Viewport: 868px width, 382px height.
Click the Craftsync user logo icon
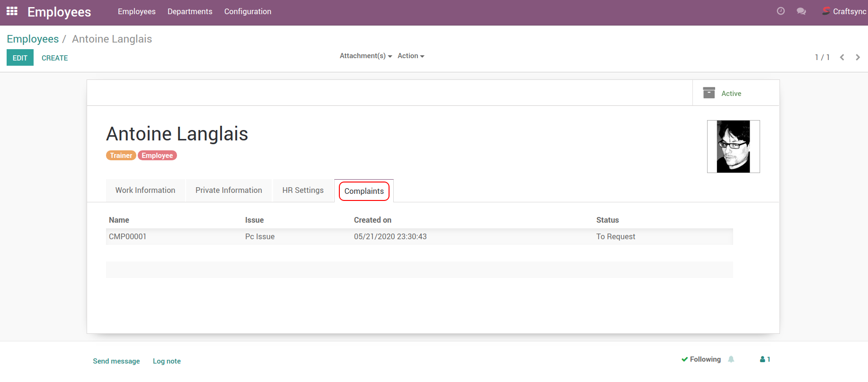click(826, 11)
